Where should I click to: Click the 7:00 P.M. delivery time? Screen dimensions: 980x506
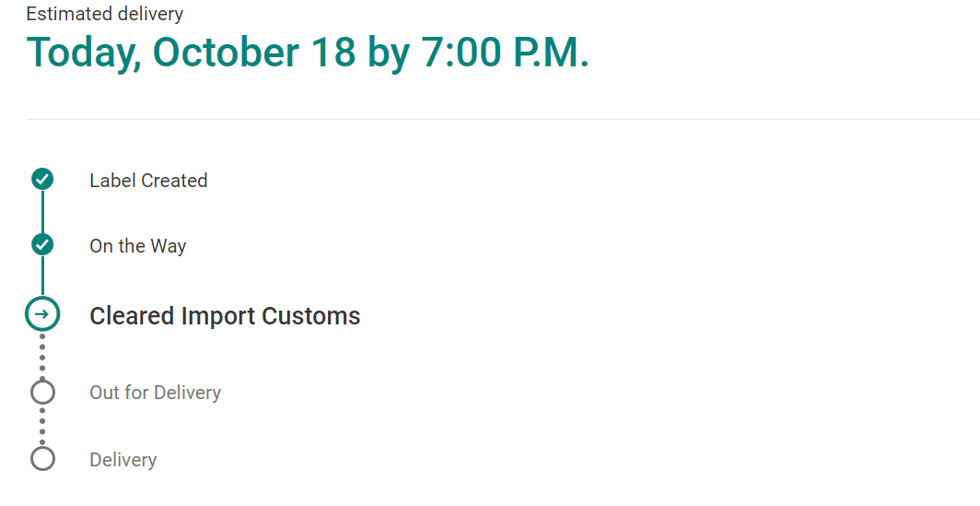pos(505,53)
